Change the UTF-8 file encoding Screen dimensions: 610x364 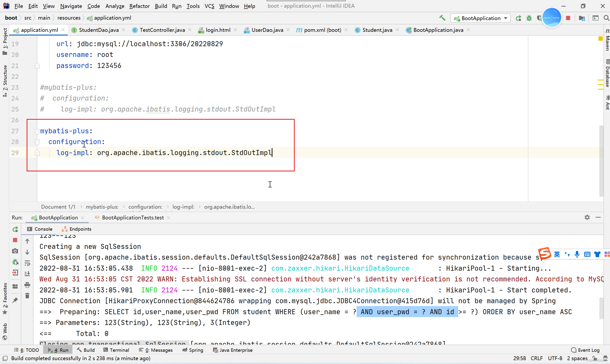pyautogui.click(x=555, y=358)
